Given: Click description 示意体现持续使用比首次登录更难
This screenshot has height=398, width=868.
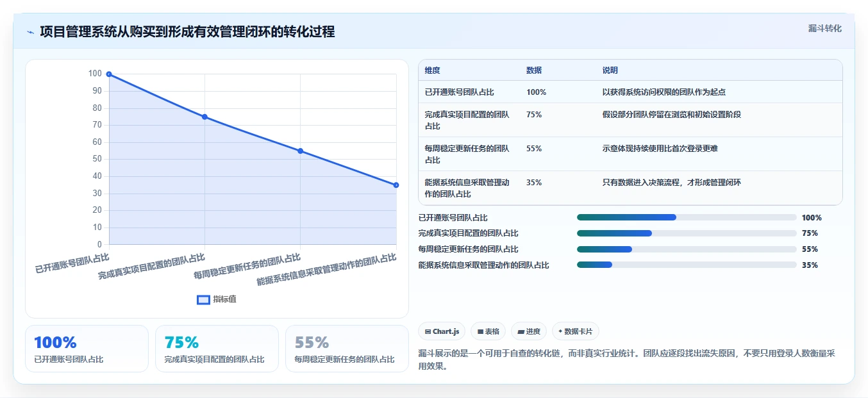Looking at the screenshot, I should tap(660, 149).
